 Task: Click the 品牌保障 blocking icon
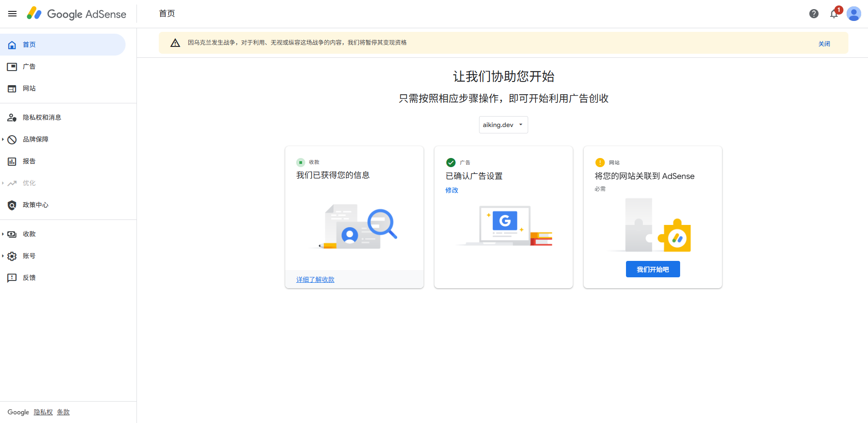click(x=12, y=139)
